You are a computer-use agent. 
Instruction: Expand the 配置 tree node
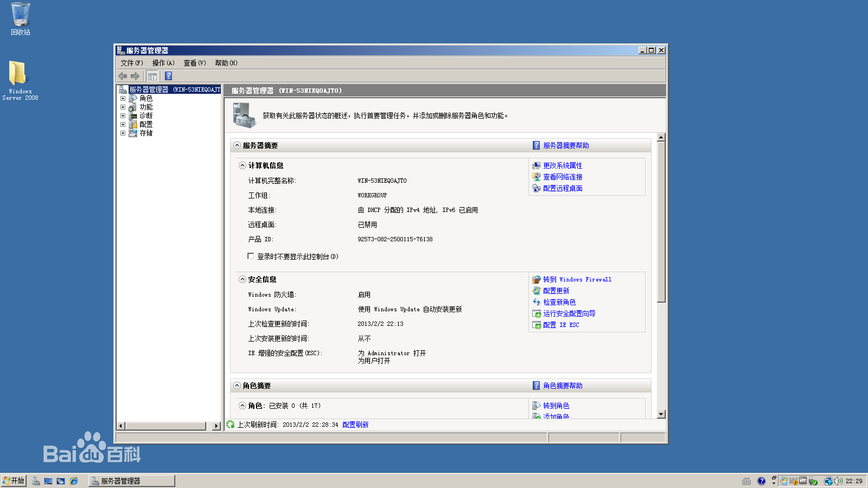123,124
